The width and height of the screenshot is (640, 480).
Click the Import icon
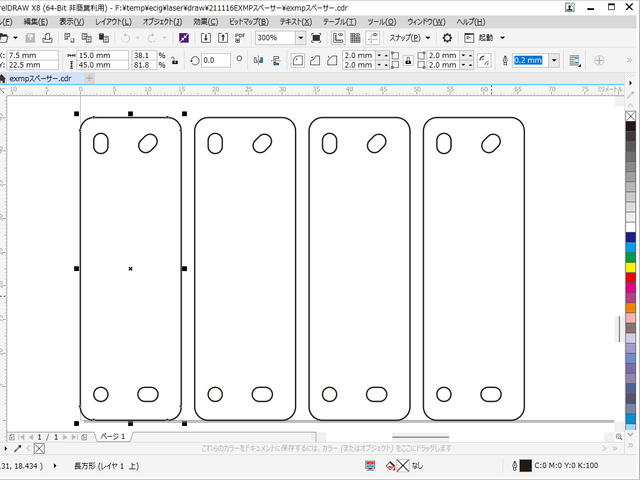(206, 37)
